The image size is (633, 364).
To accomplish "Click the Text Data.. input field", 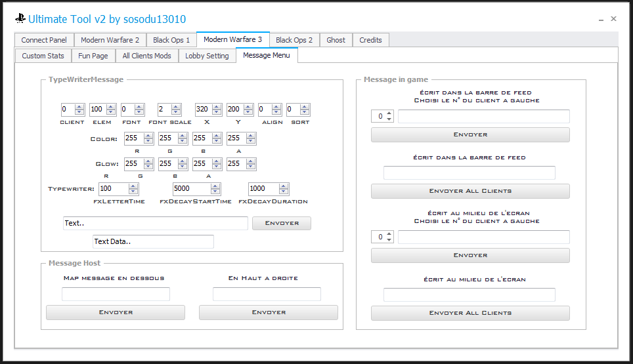I will click(x=153, y=241).
